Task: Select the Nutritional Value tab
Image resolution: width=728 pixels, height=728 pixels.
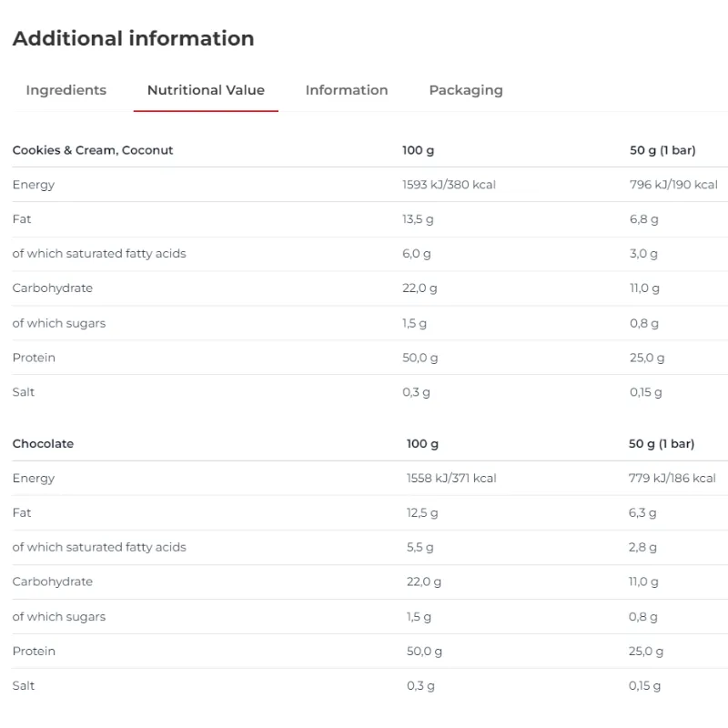Action: 206,90
